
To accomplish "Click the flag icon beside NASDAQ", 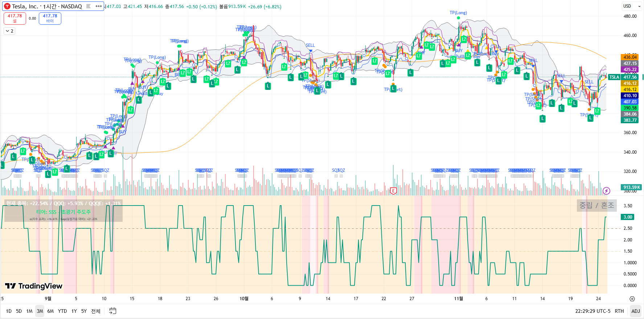I will [x=89, y=7].
